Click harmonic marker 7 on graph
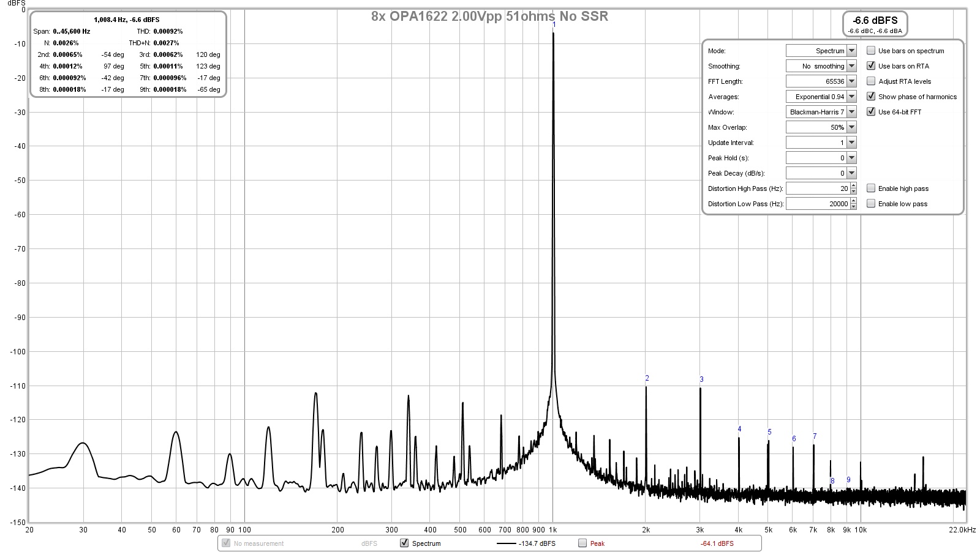This screenshot has width=980, height=552. click(815, 436)
